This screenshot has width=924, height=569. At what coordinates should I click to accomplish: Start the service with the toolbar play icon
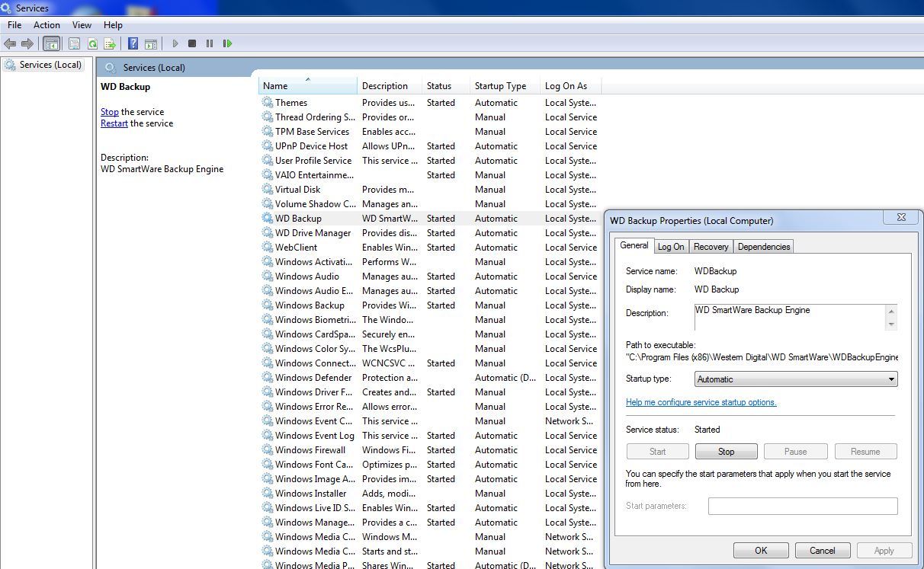(175, 43)
